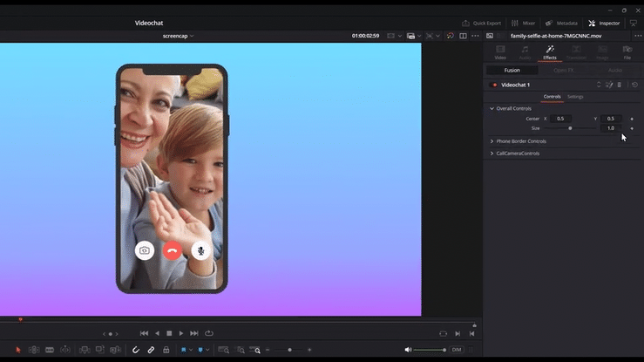This screenshot has height=362, width=644.
Task: Activate the Dynamic Trim Mode icon
Action: [65, 350]
